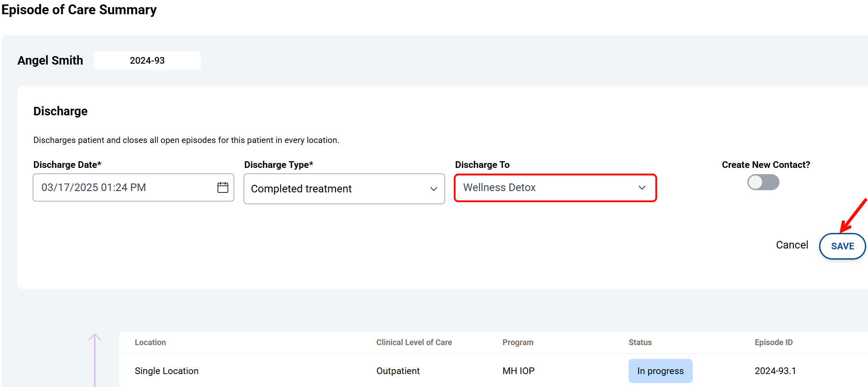This screenshot has width=868, height=387.
Task: Click the MH IOP program cell
Action: [518, 371]
